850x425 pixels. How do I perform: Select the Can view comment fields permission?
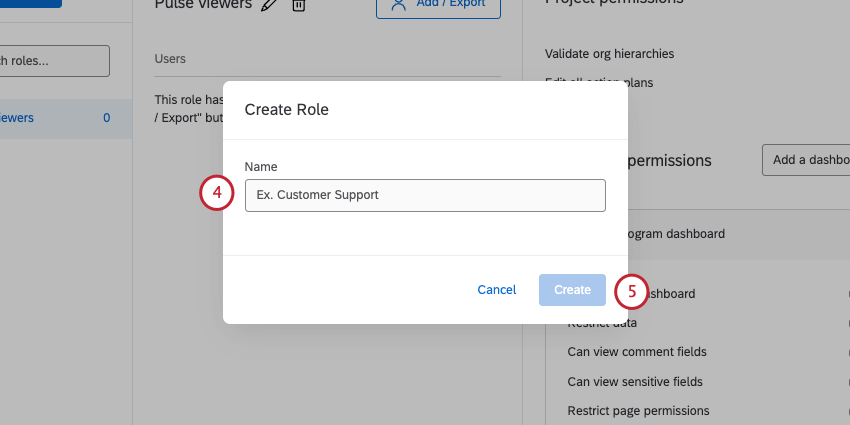point(637,352)
